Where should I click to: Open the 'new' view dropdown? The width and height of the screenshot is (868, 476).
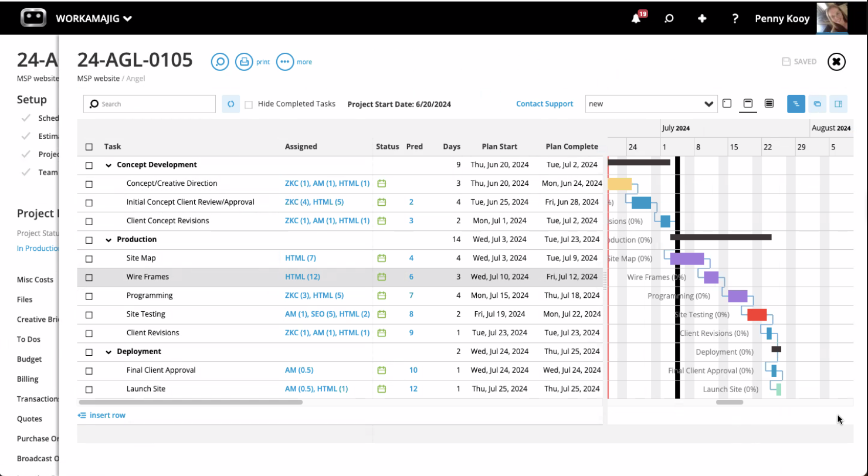tap(651, 104)
